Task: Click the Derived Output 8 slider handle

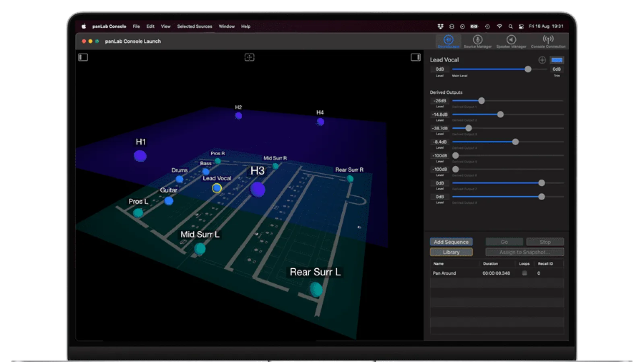Action: [x=542, y=197]
